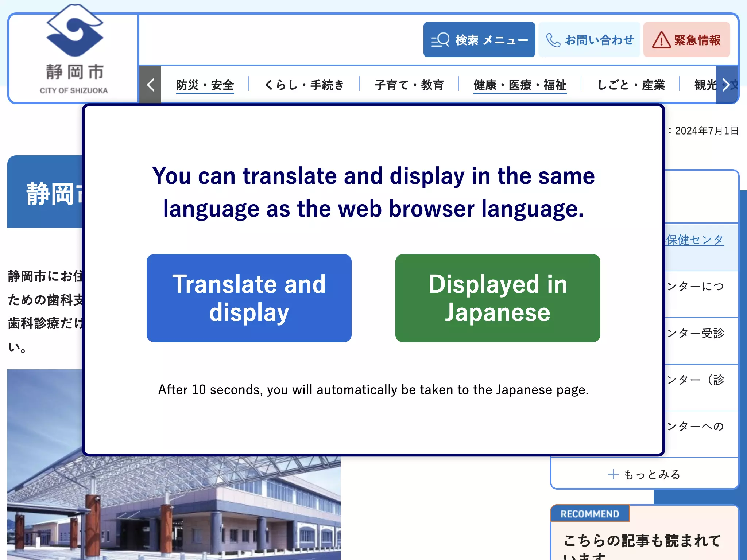The height and width of the screenshot is (560, 747).
Task: Choose Displayed in Japanese button
Action: (498, 298)
